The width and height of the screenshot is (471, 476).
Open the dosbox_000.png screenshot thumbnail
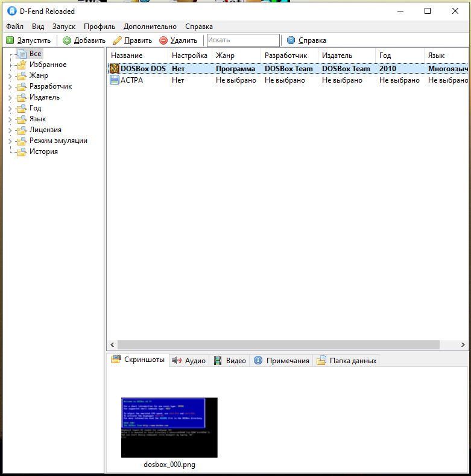[x=169, y=427]
